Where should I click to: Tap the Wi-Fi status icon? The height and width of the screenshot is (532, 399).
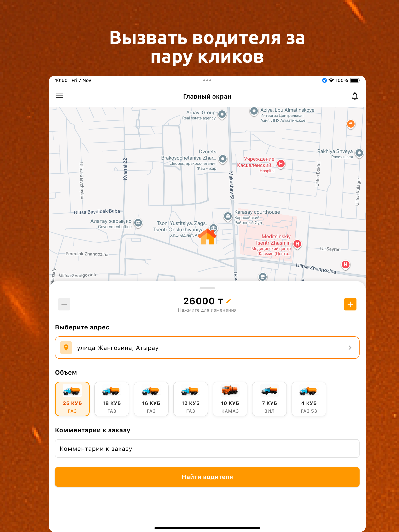click(x=331, y=80)
